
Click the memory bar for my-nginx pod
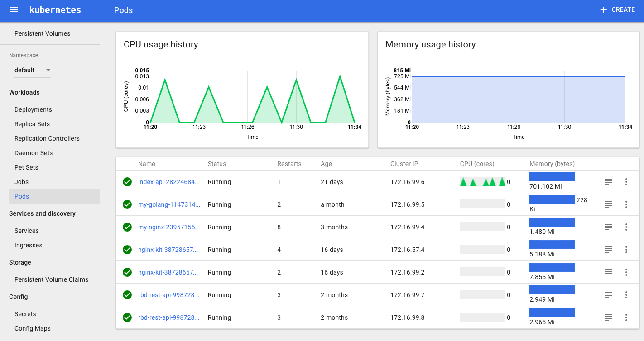(x=552, y=222)
